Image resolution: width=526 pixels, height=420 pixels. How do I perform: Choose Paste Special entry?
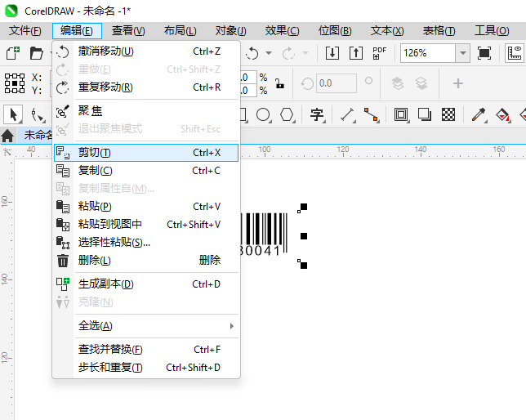click(x=146, y=242)
